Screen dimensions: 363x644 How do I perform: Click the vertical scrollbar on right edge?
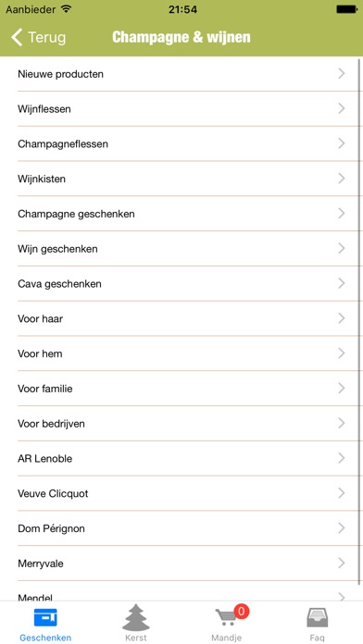(360, 320)
